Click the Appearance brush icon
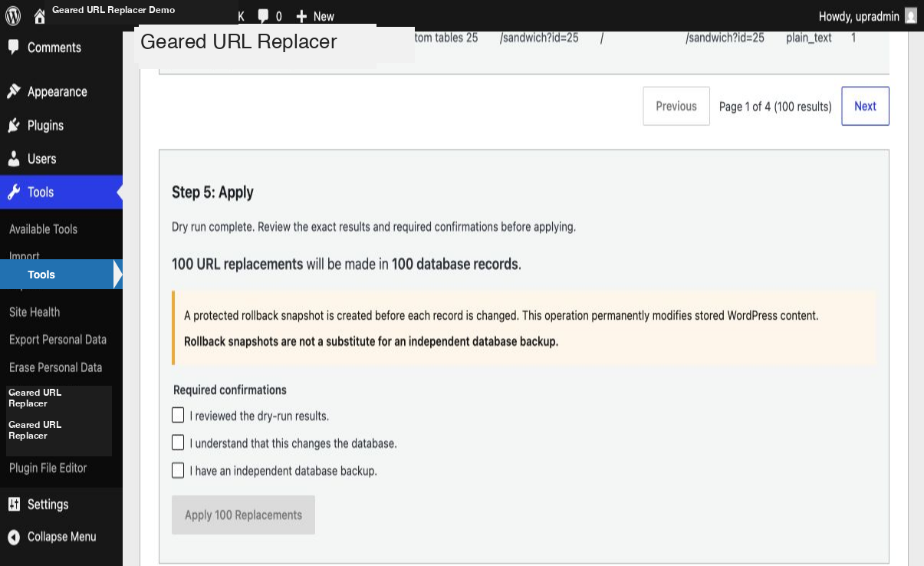The image size is (924, 566). 14,91
